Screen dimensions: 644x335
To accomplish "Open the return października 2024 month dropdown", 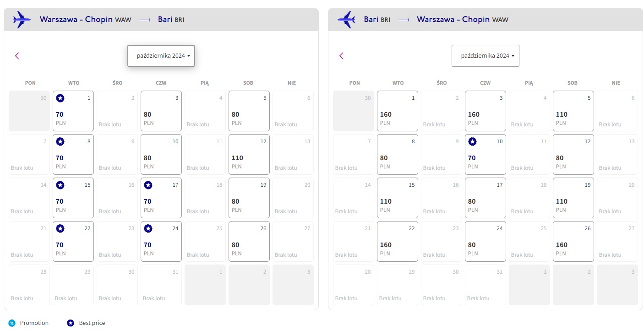I will click(x=486, y=56).
